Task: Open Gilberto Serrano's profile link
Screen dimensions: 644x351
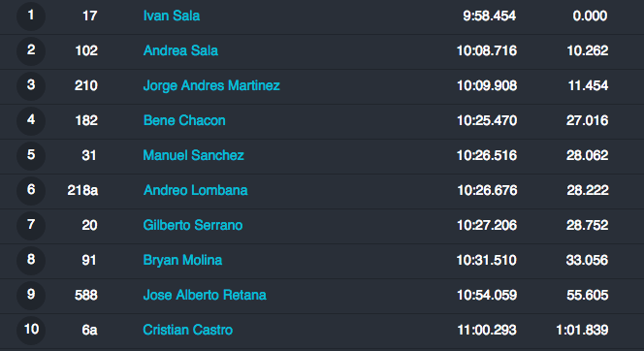Action: click(x=193, y=225)
